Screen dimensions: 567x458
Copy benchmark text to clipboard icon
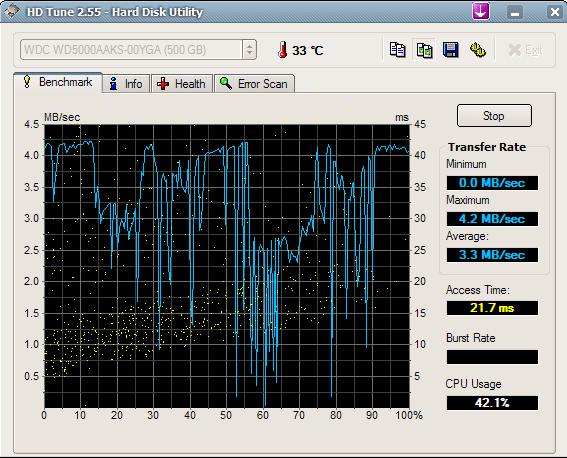[397, 50]
